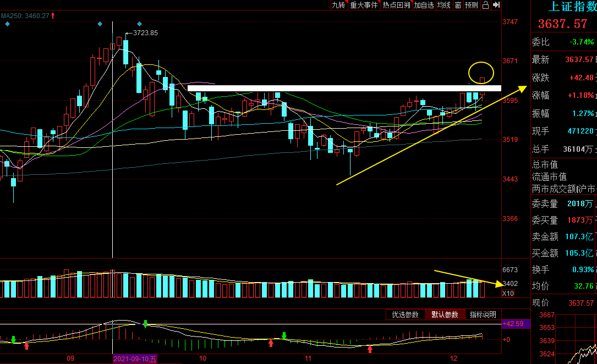Click the month 10 time axis label

(202, 359)
